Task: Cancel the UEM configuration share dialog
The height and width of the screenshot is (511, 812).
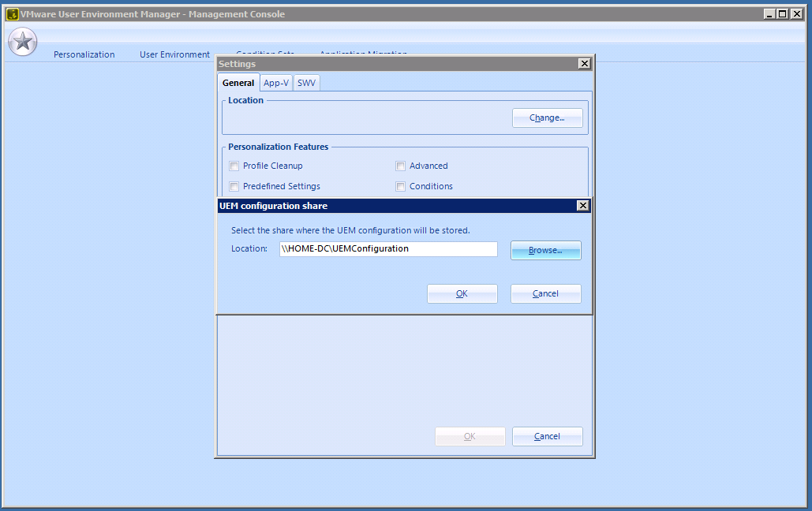Action: coord(545,293)
